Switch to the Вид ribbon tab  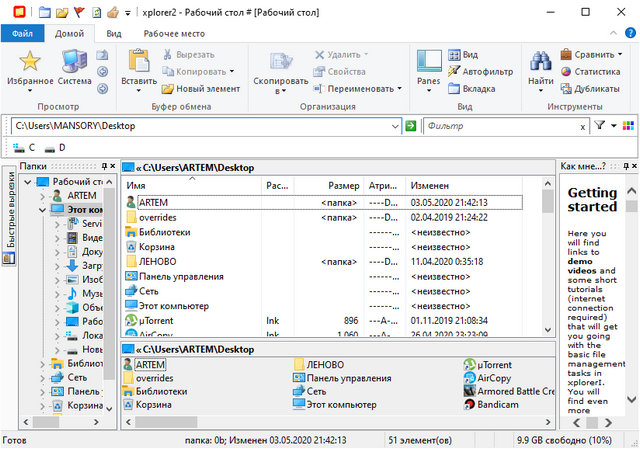(114, 33)
